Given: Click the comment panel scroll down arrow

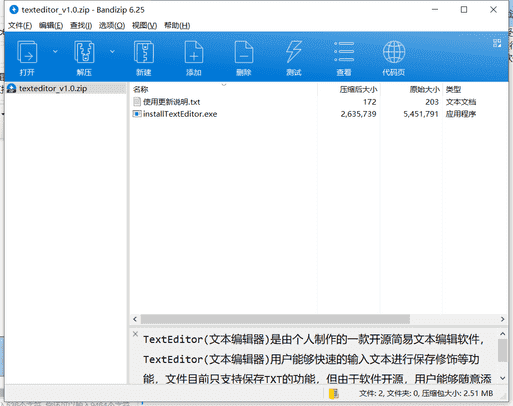Looking at the screenshot, I should [x=502, y=378].
